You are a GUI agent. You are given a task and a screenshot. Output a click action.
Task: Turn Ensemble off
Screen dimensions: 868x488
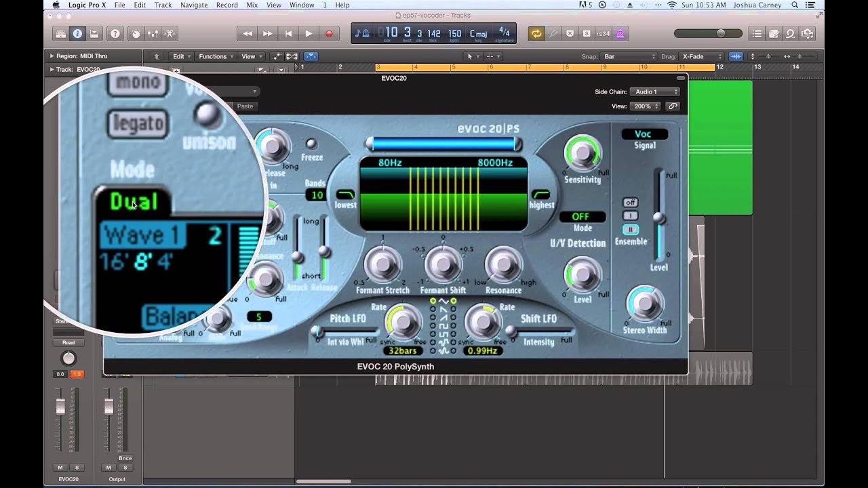coord(630,203)
